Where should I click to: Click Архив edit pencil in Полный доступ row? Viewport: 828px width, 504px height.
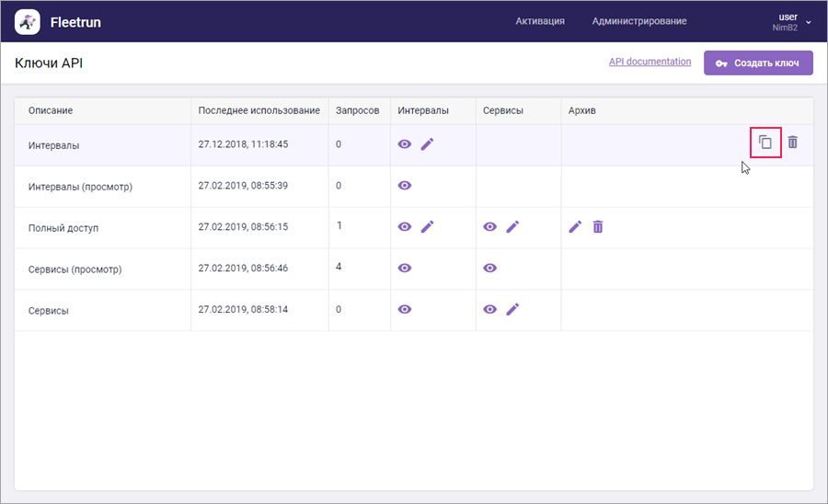[575, 226]
